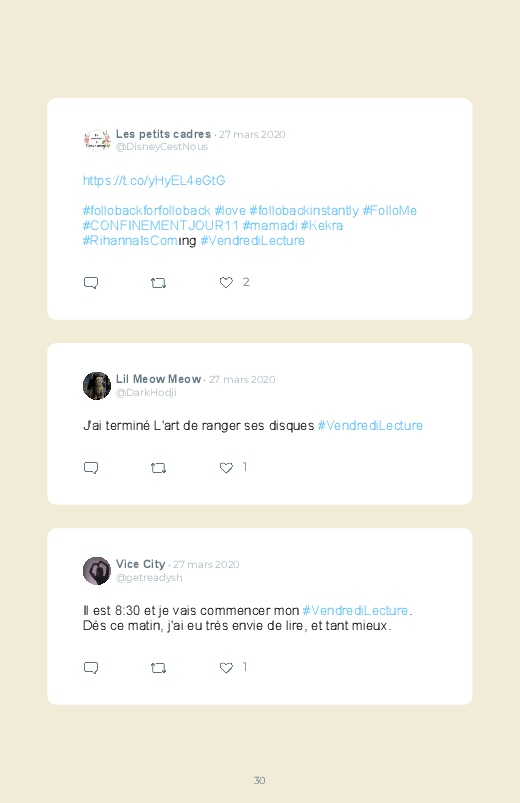Reply to Les petits cadres tweet

(91, 283)
